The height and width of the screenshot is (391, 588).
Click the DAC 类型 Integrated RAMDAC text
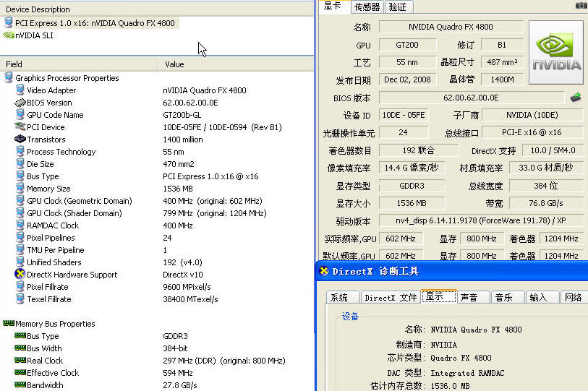[x=468, y=373]
